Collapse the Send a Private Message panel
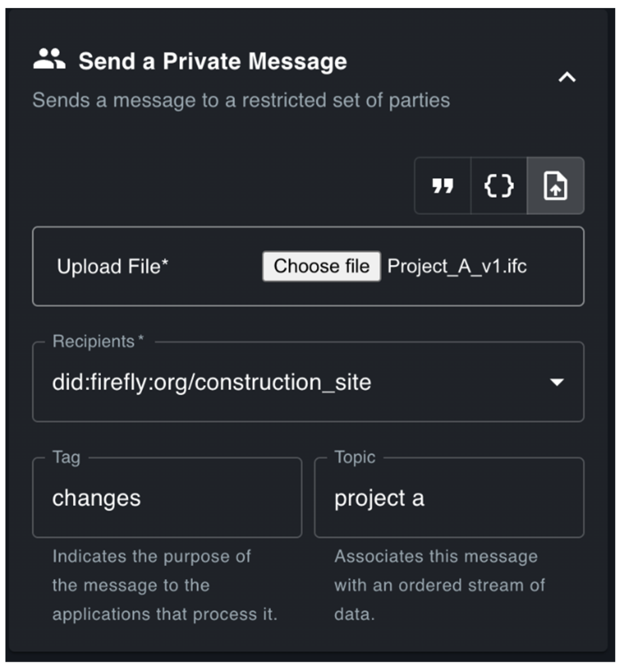 pyautogui.click(x=567, y=77)
